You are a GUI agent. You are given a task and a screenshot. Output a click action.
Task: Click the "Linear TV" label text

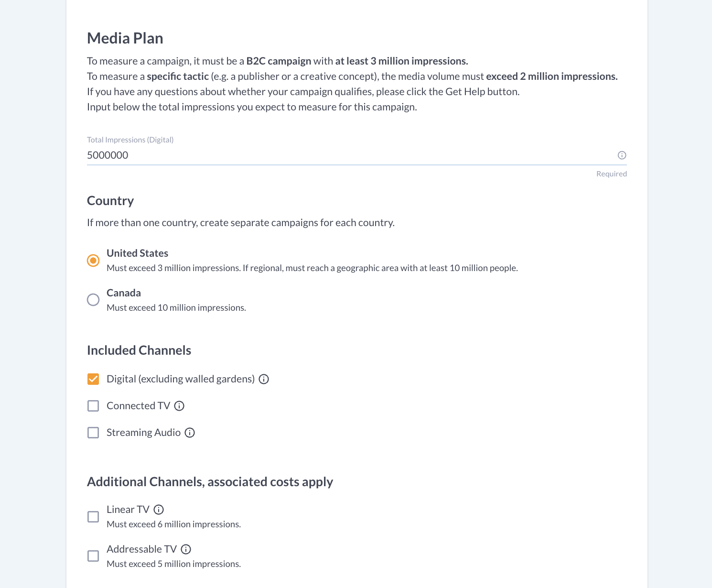128,510
